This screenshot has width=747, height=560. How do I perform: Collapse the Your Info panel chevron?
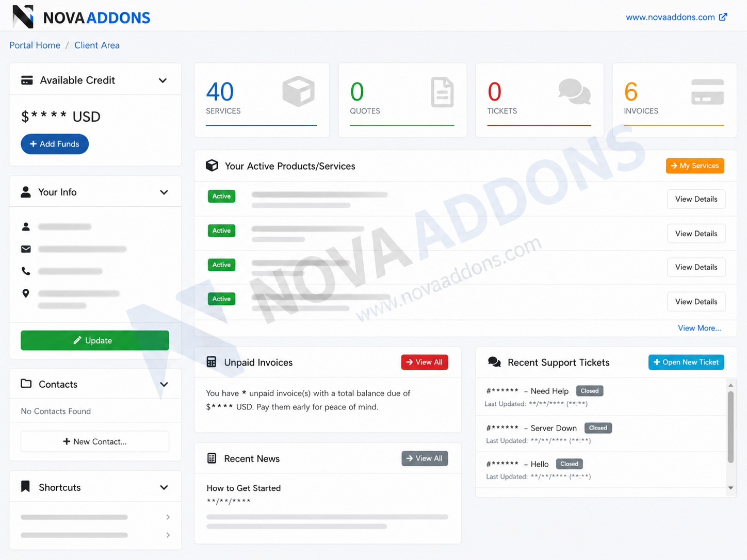pyautogui.click(x=164, y=192)
